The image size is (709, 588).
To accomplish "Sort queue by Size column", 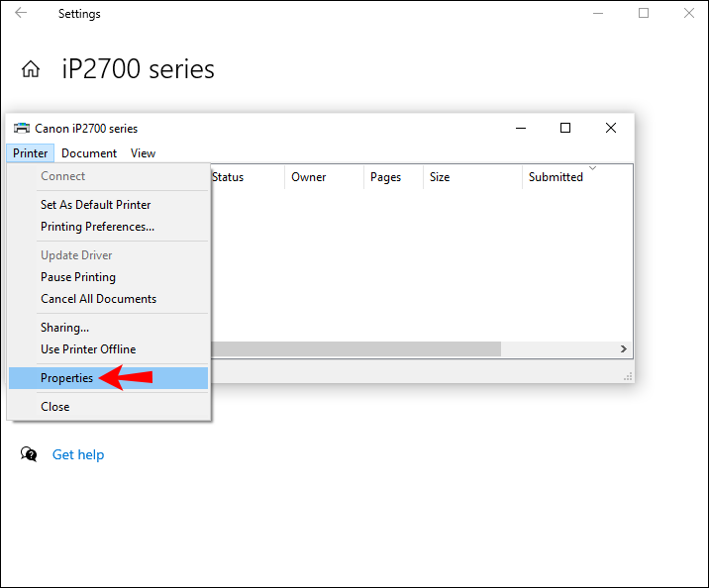I will point(472,177).
